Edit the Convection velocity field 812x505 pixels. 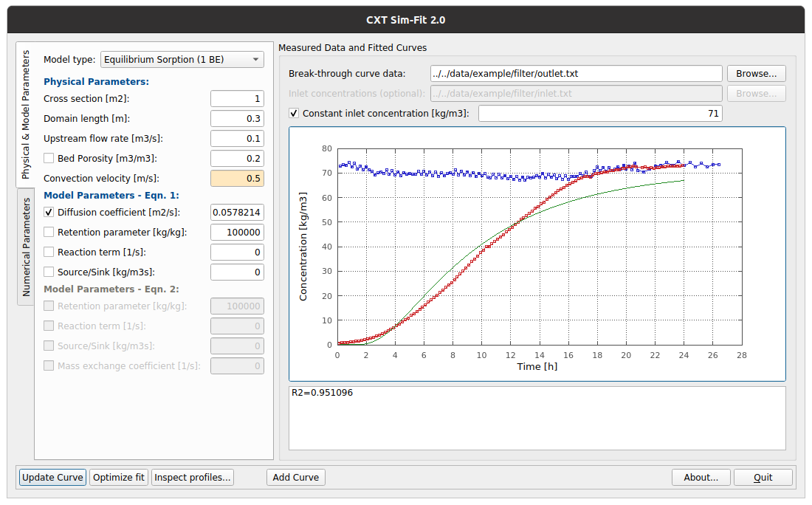[x=237, y=179]
